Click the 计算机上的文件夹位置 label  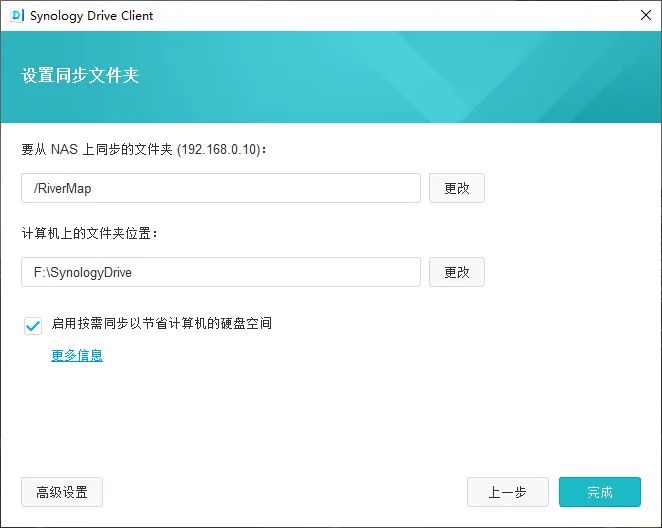coord(90,233)
